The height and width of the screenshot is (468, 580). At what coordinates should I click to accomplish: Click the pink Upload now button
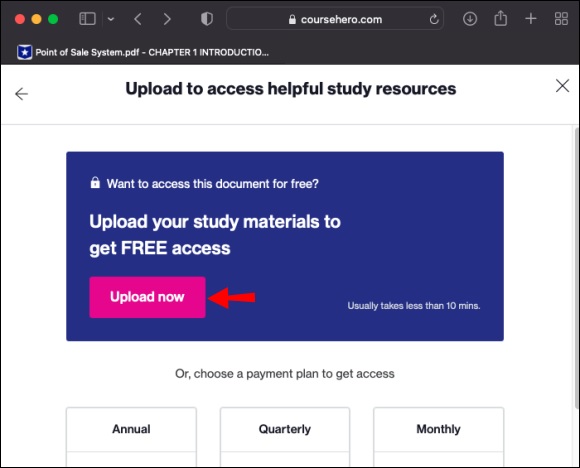(147, 297)
